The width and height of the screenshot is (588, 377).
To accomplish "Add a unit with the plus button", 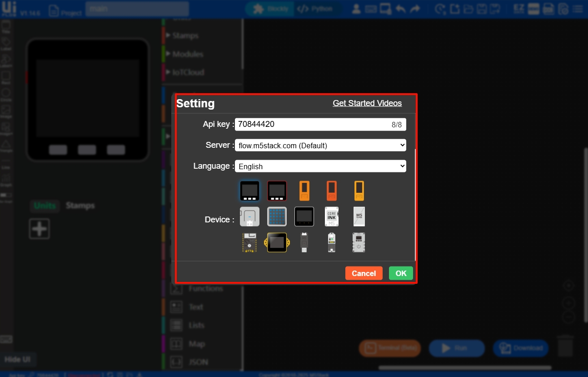I will pyautogui.click(x=40, y=229).
